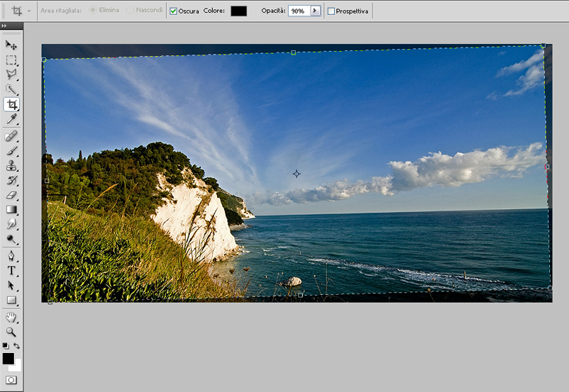This screenshot has height=392, width=569.
Task: Click the Colore black shield swatch
Action: [x=238, y=11]
